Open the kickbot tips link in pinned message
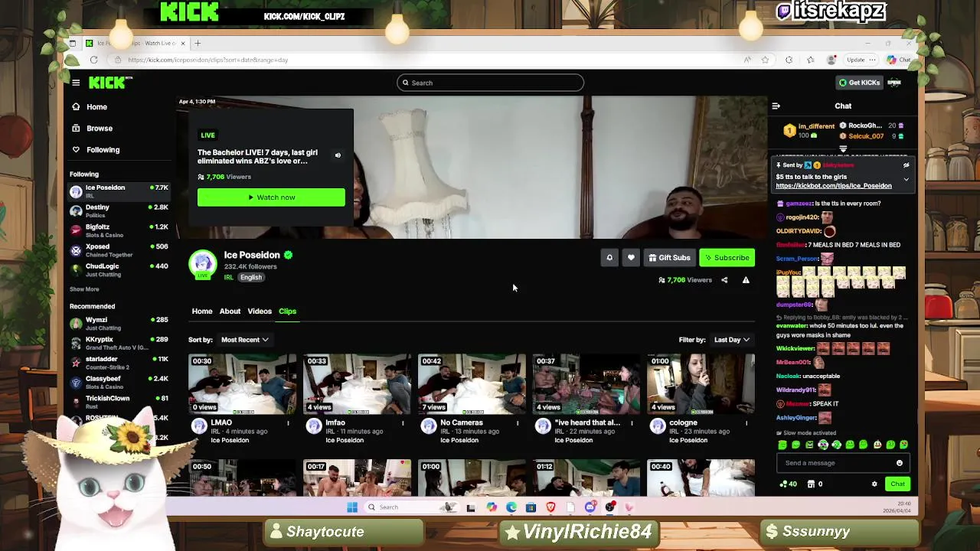Viewport: 980px width, 551px height. point(834,186)
